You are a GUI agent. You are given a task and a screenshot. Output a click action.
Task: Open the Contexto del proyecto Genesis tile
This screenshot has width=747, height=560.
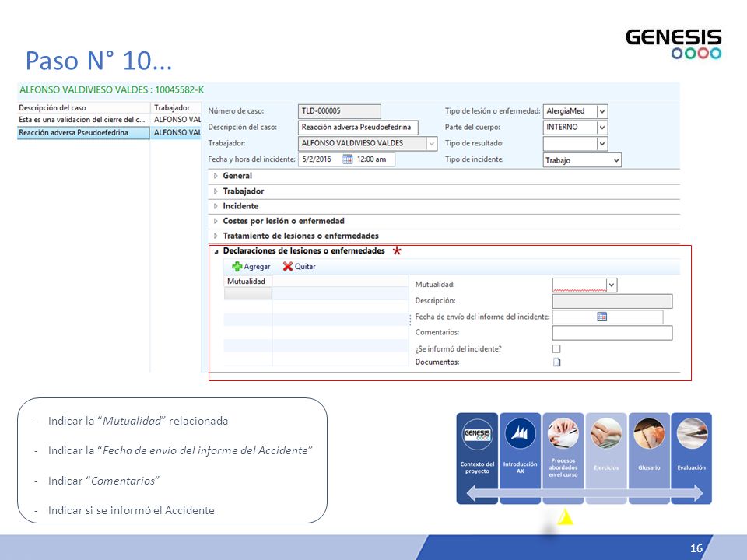(x=477, y=458)
